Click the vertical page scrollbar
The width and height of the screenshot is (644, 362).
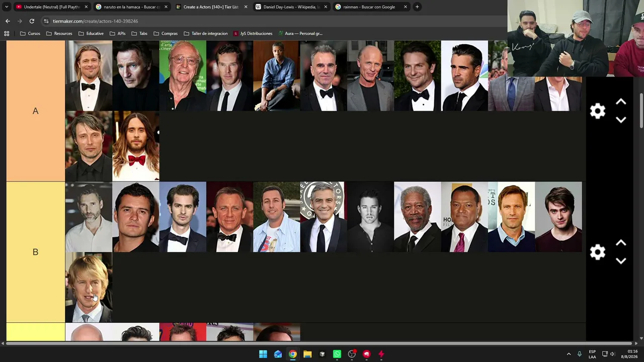641,111
